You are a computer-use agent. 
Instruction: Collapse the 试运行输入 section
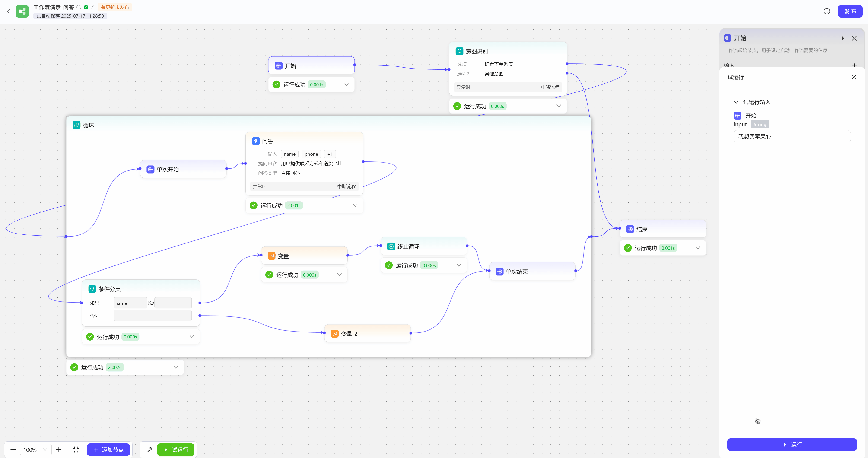tap(736, 102)
